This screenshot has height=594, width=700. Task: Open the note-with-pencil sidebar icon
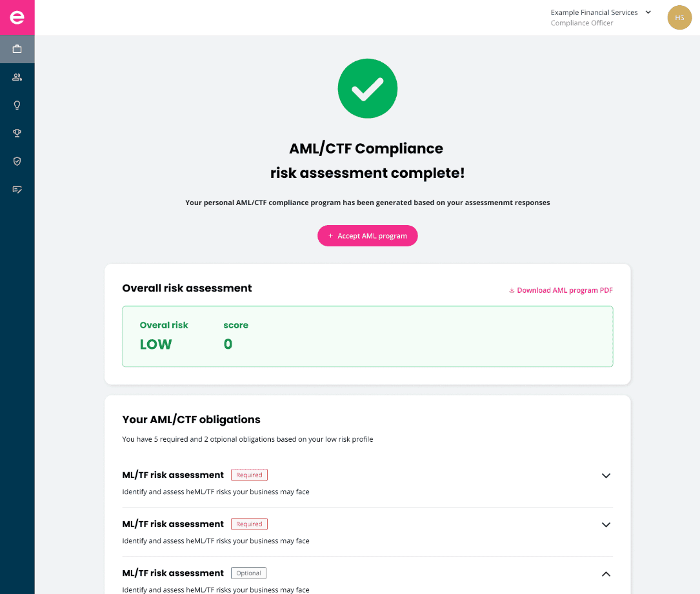pyautogui.click(x=17, y=190)
